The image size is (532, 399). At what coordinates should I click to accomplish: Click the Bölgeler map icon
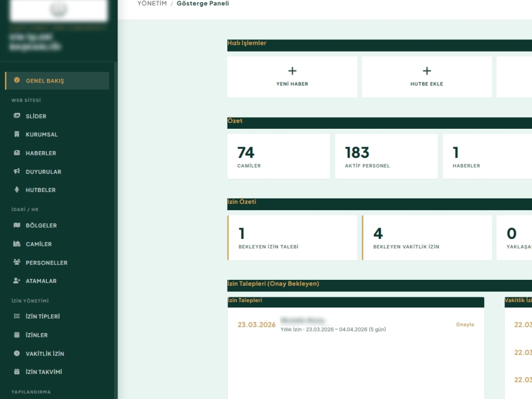click(x=16, y=225)
